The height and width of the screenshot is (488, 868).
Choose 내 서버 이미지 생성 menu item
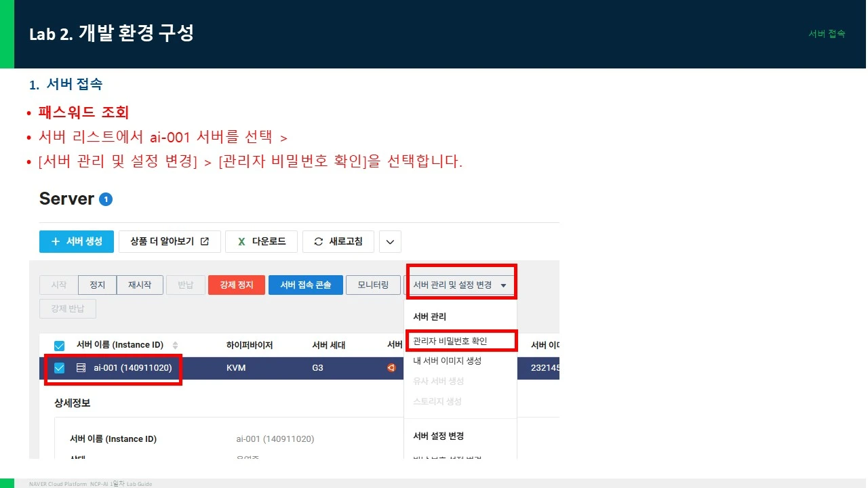447,361
